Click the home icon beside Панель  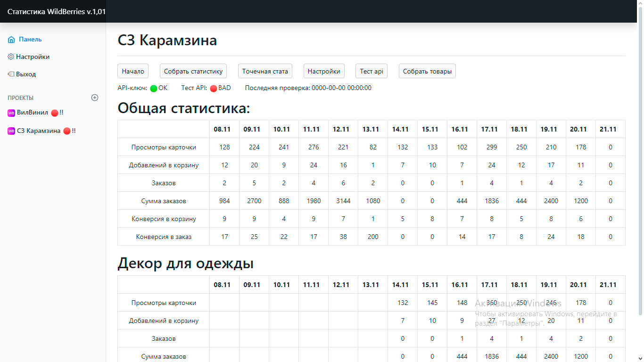tap(11, 40)
